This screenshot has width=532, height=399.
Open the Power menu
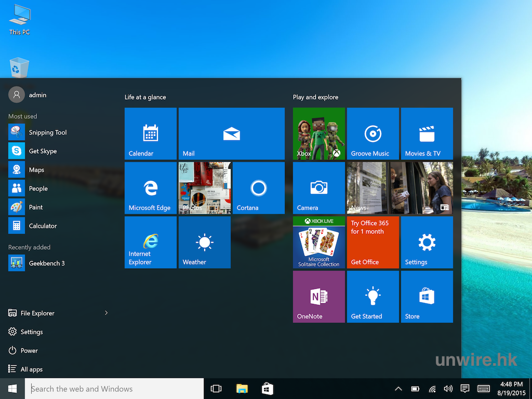point(29,351)
